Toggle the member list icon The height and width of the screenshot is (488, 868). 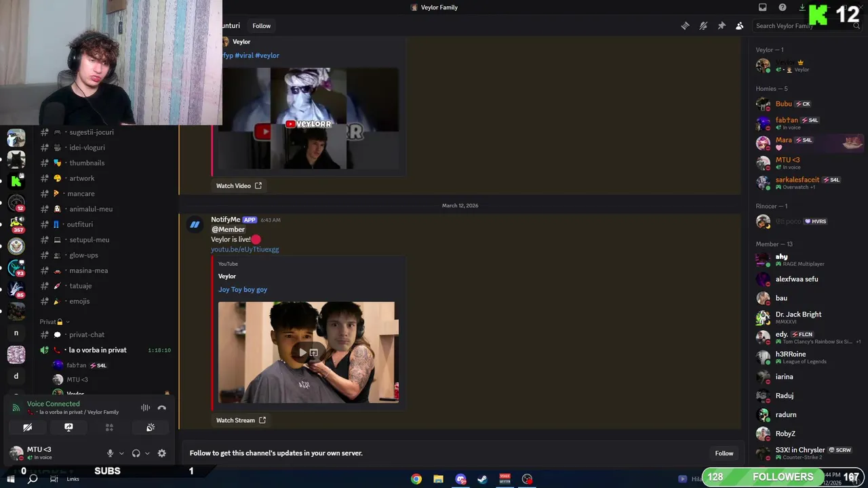tap(740, 26)
